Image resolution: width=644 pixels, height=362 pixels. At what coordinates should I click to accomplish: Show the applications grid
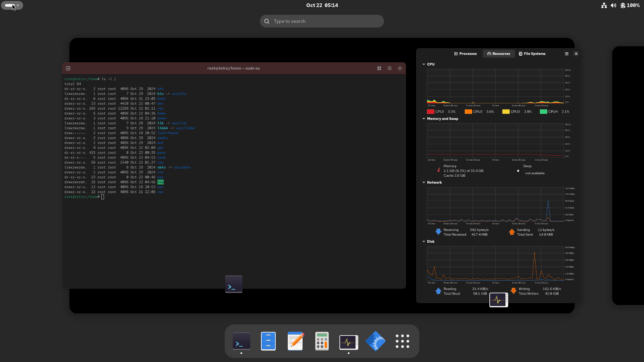pyautogui.click(x=402, y=341)
